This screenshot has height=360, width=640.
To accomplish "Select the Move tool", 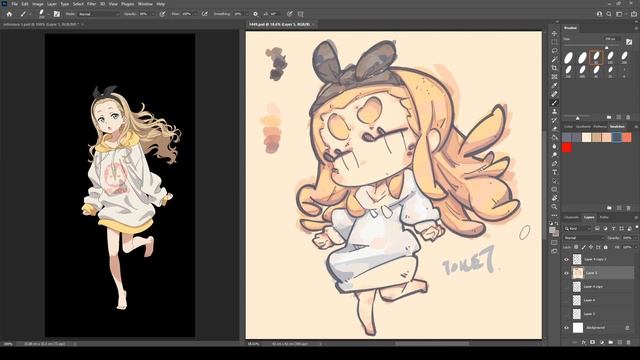I will [x=554, y=33].
